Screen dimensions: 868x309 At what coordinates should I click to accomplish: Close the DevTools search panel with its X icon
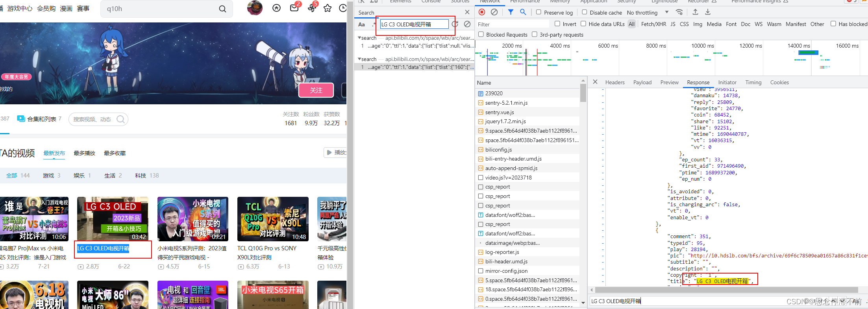tap(467, 12)
